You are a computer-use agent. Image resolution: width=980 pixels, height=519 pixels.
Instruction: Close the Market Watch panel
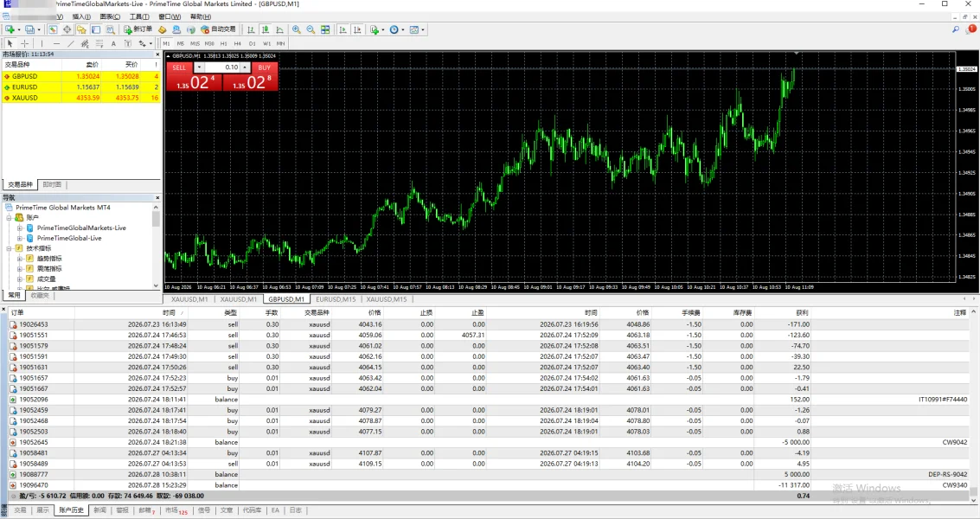(157, 54)
